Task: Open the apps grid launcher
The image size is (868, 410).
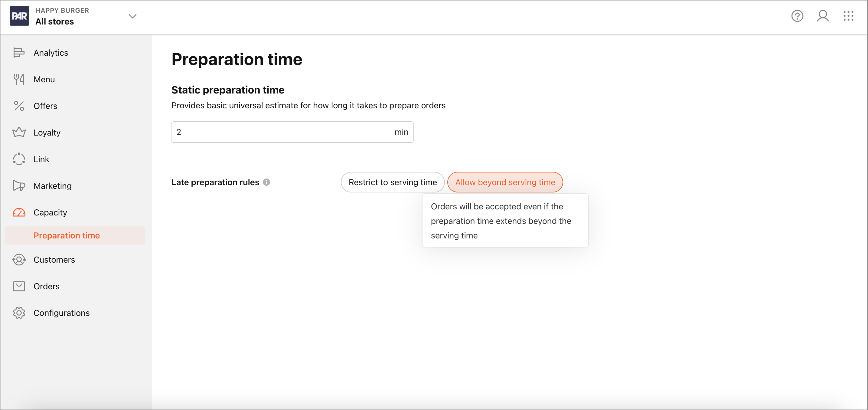Action: click(848, 16)
